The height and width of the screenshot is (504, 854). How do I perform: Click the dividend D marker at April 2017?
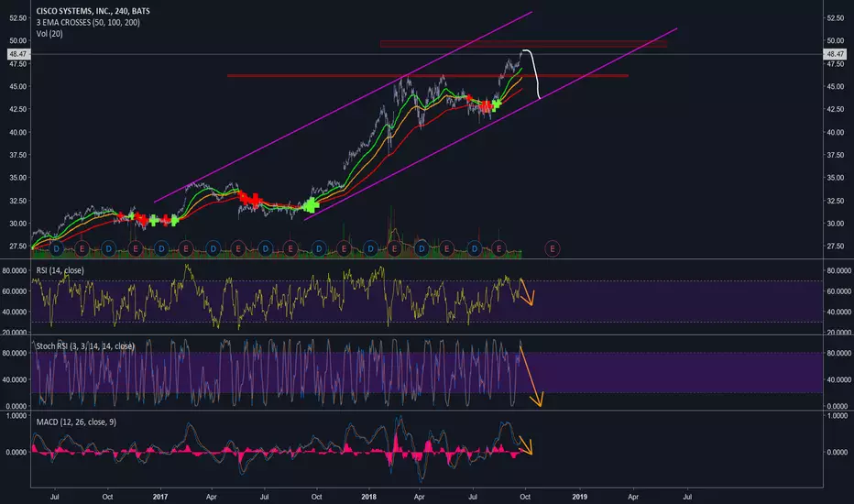[x=213, y=249]
